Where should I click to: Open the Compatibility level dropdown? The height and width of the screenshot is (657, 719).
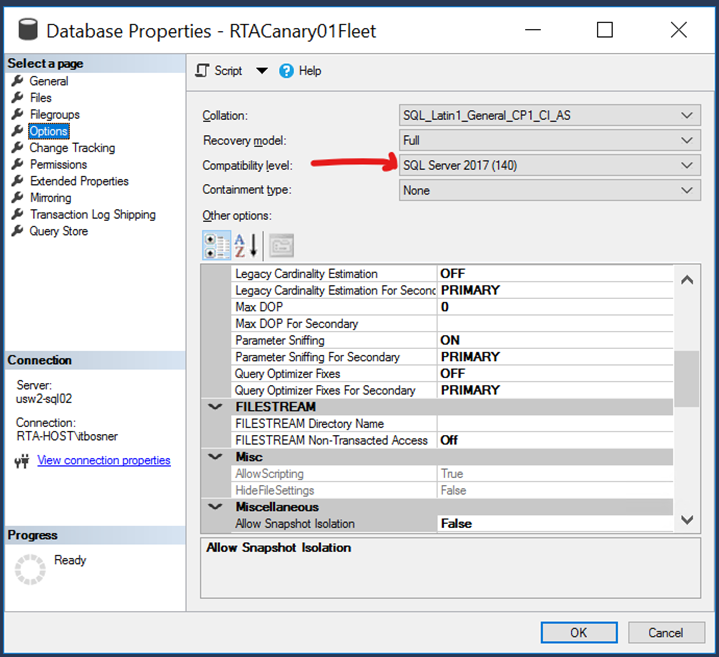686,165
